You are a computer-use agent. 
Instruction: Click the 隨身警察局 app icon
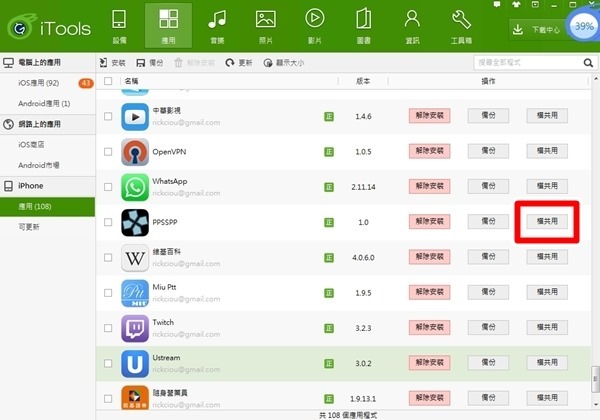(x=135, y=397)
